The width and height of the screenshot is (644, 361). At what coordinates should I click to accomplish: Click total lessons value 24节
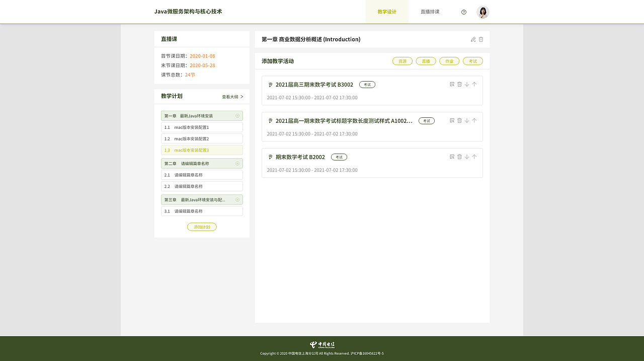coord(190,75)
